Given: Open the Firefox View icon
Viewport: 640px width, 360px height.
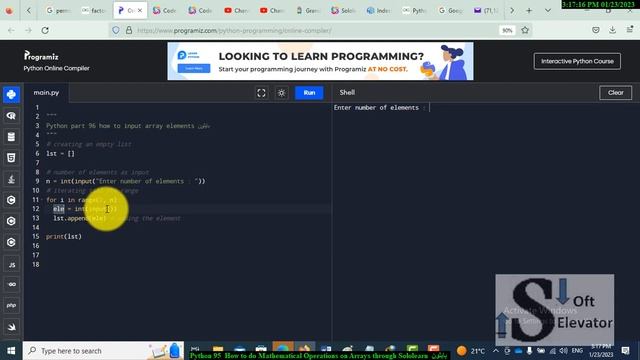Looking at the screenshot, I should pos(9,11).
